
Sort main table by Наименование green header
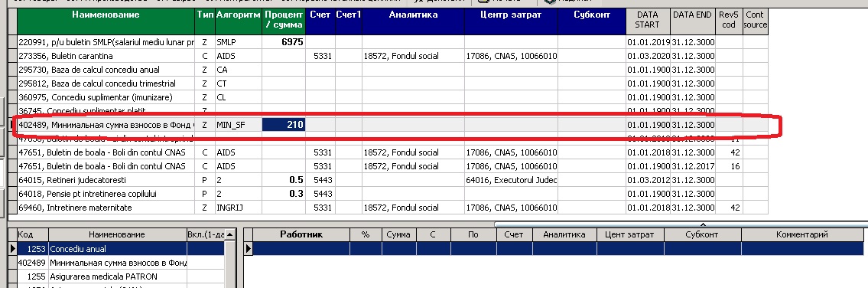[106, 21]
